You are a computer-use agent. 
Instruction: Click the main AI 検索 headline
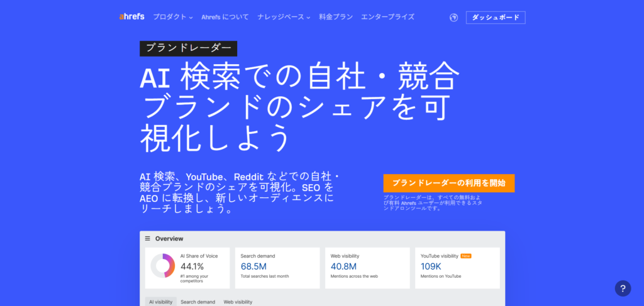300,107
